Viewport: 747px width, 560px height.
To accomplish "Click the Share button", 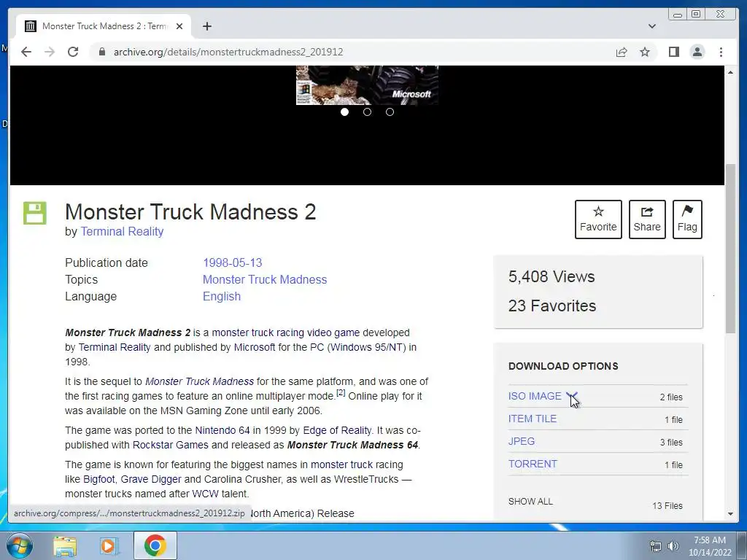I will click(647, 219).
